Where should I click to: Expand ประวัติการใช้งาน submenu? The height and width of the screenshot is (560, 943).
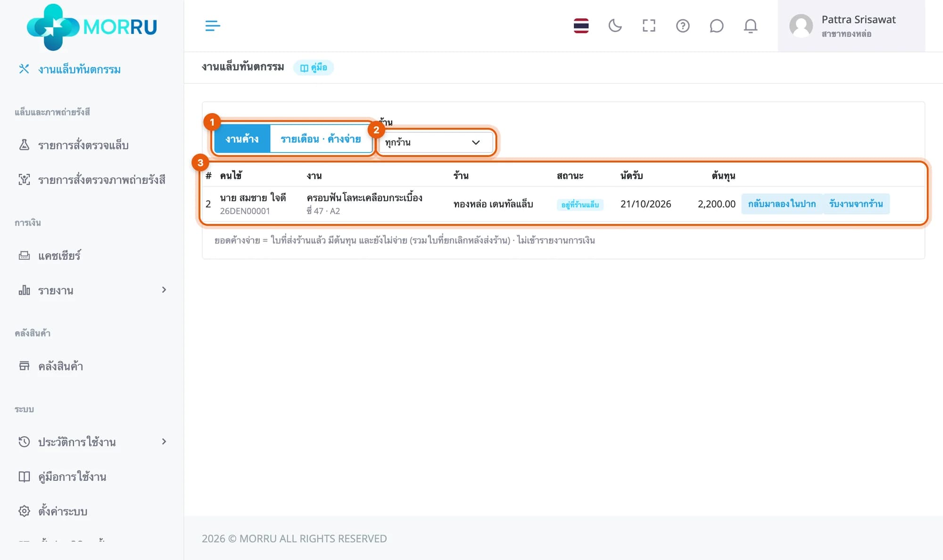click(92, 442)
